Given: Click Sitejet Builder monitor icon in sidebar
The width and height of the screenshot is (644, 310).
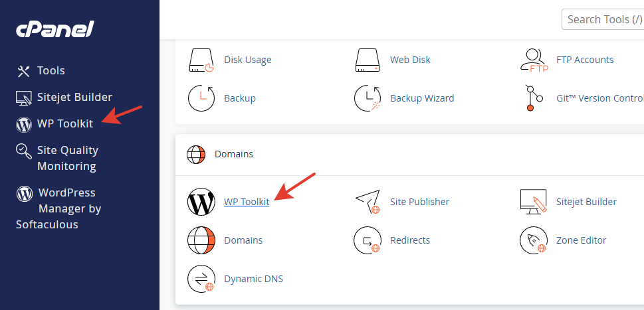Looking at the screenshot, I should (x=24, y=98).
